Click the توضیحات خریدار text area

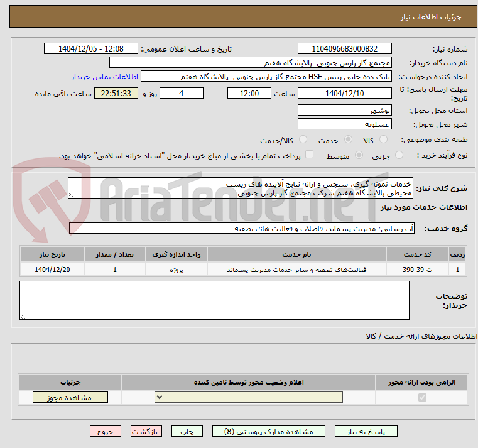214,300
